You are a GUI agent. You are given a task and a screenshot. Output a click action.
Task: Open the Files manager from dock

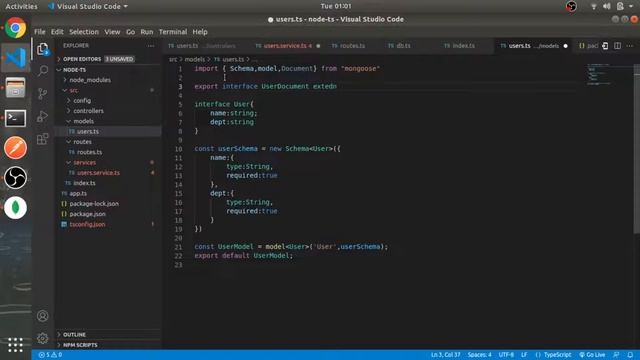pos(16,88)
